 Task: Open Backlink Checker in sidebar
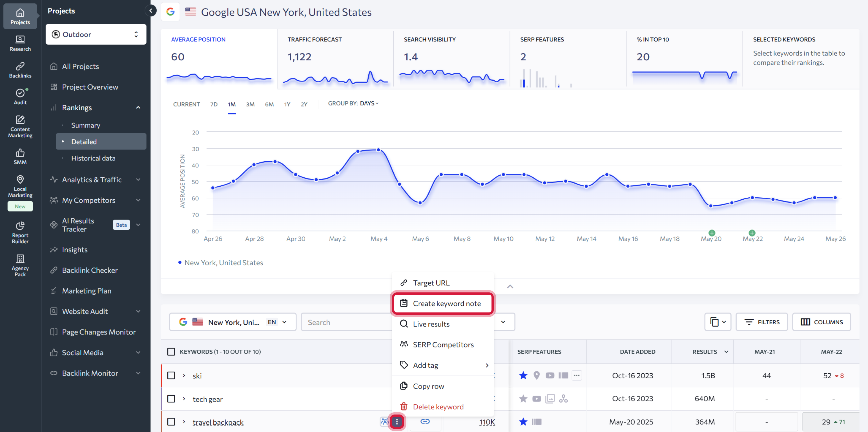(x=90, y=270)
